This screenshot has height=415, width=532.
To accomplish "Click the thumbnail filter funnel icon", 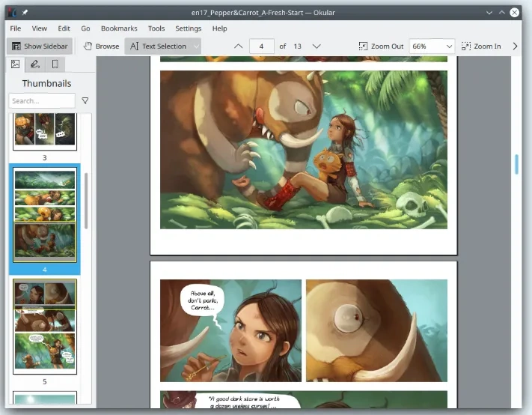I will coord(85,100).
